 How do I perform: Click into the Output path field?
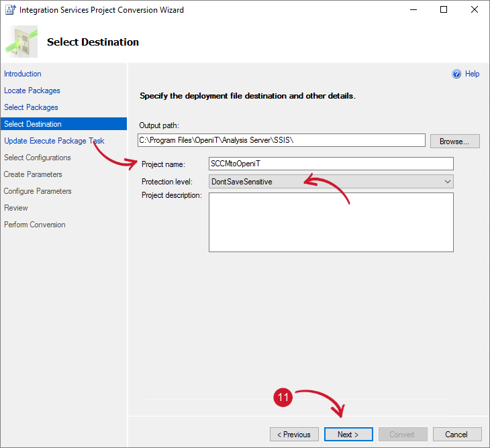[x=281, y=140]
